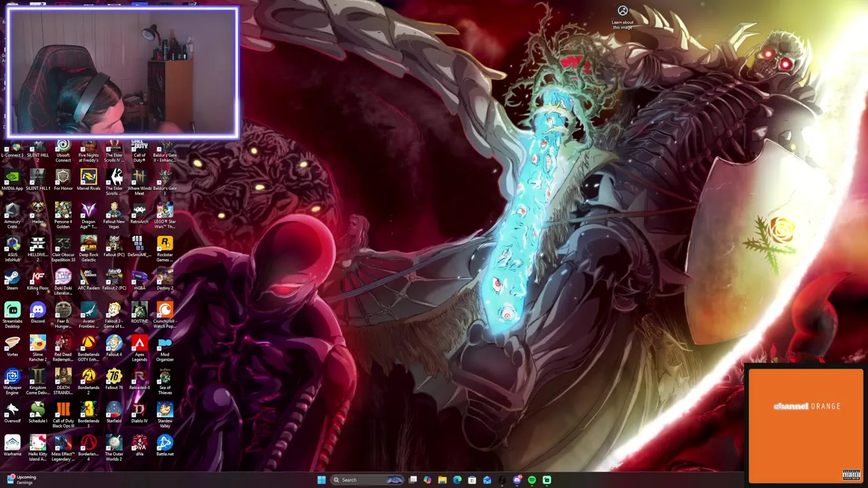Select the ARC Raiders desktop icon
The height and width of the screenshot is (488, 868).
pos(88,280)
